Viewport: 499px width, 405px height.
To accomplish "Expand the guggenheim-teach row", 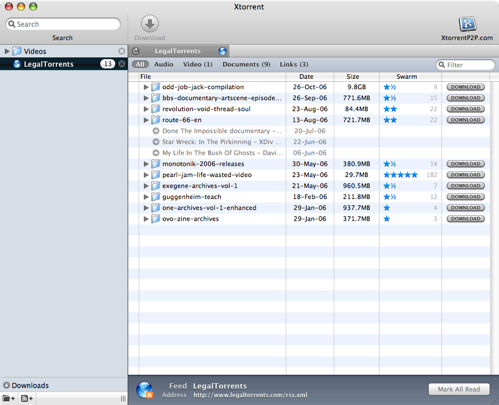I will (x=146, y=197).
